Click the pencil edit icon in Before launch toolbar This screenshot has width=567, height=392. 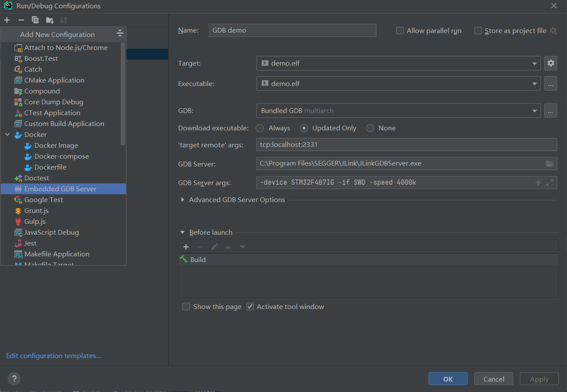tap(214, 246)
